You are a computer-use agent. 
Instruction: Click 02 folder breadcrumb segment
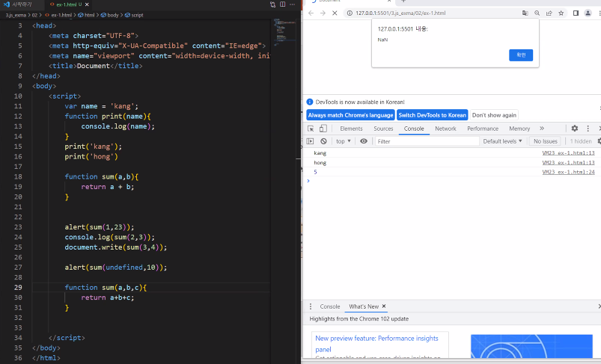35,15
